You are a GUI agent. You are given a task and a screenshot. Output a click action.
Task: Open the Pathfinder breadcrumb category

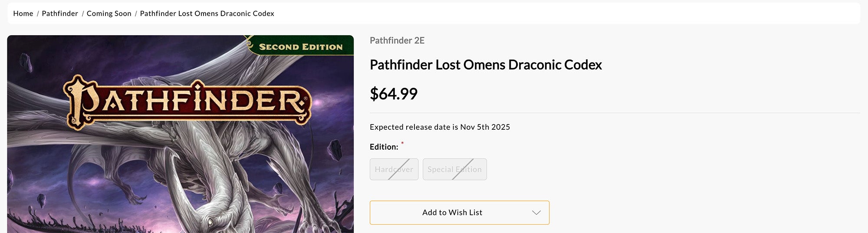point(60,13)
